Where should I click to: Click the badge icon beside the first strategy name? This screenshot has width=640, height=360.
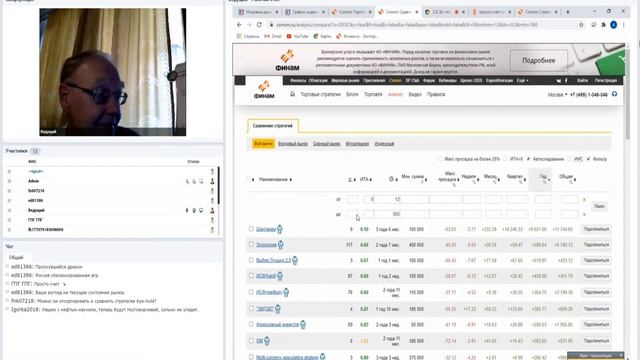click(x=280, y=229)
